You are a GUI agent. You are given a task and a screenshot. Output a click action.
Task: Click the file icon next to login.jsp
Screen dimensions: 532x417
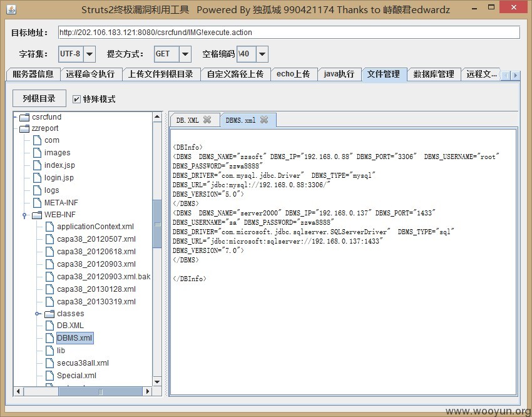coord(37,178)
